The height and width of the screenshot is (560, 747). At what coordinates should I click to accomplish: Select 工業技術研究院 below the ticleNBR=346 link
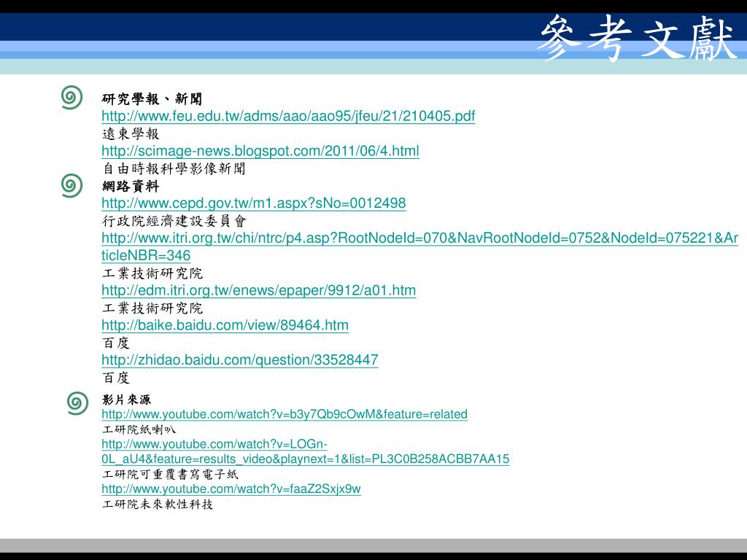[152, 273]
